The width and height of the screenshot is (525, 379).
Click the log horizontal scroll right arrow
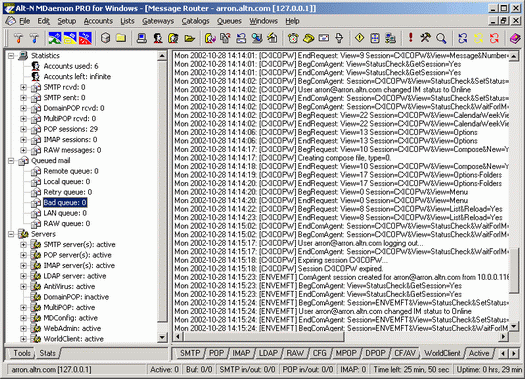coord(504,336)
